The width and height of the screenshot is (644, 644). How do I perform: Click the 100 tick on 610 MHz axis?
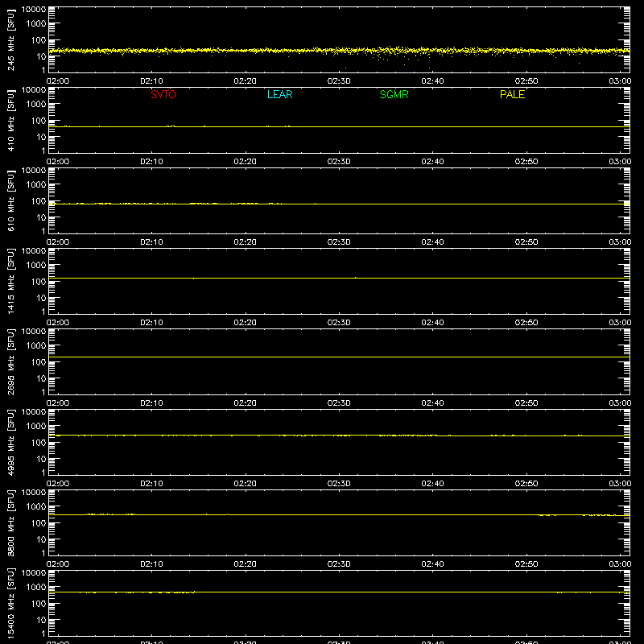pos(39,201)
